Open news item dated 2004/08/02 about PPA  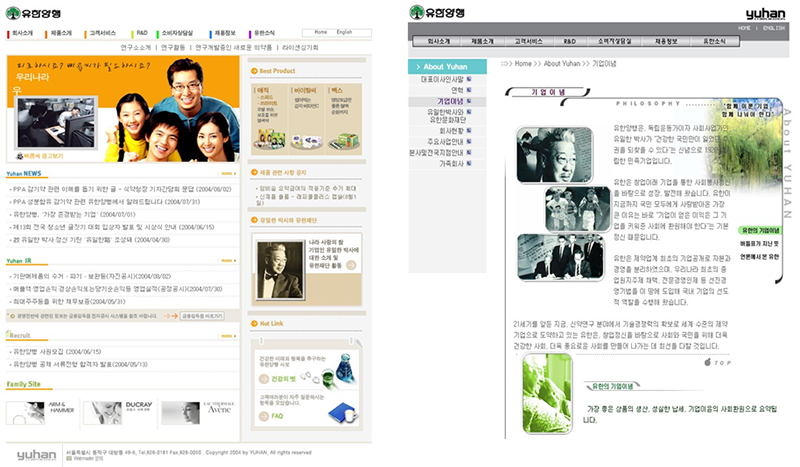click(x=122, y=189)
